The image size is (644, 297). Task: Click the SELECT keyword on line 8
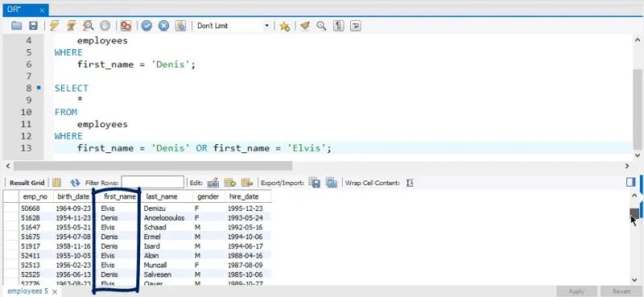[72, 88]
